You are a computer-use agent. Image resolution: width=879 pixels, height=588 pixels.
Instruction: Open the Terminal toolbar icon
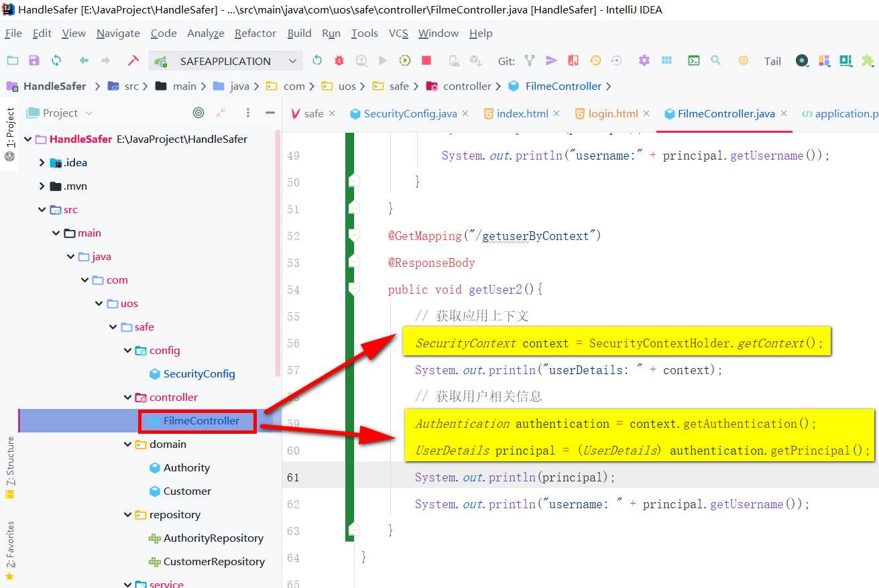tap(694, 60)
